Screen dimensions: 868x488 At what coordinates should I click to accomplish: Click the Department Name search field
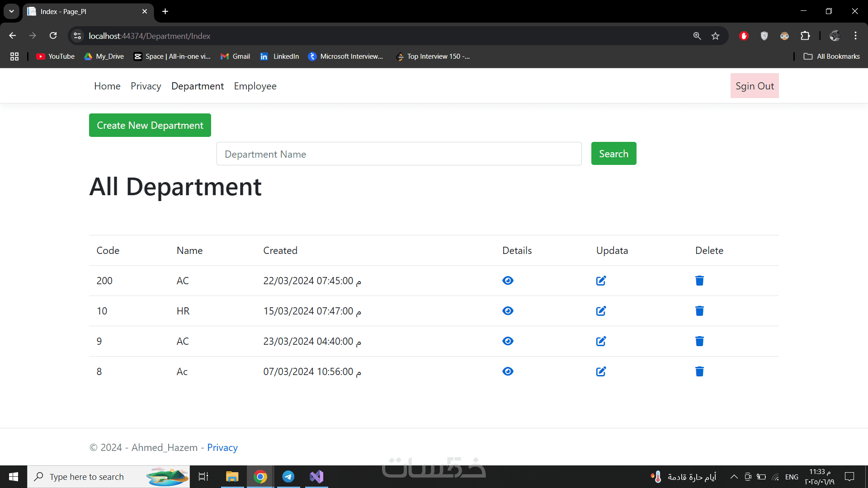pyautogui.click(x=399, y=154)
